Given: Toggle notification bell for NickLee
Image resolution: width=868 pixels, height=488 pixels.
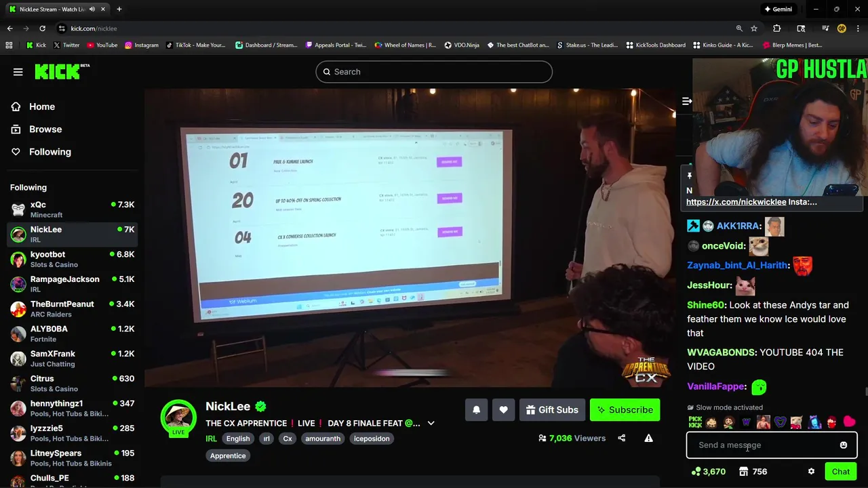Looking at the screenshot, I should (476, 409).
